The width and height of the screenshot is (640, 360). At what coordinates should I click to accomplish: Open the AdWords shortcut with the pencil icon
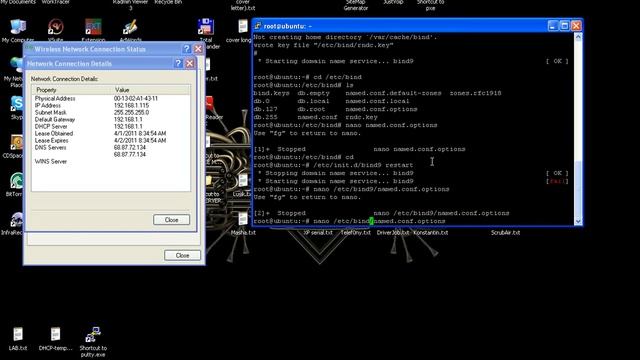pos(130,27)
